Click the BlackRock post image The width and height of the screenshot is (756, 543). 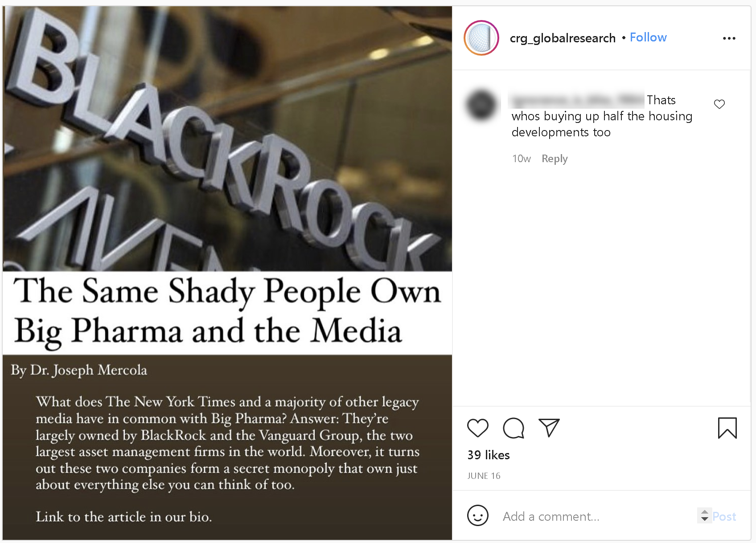(x=227, y=273)
